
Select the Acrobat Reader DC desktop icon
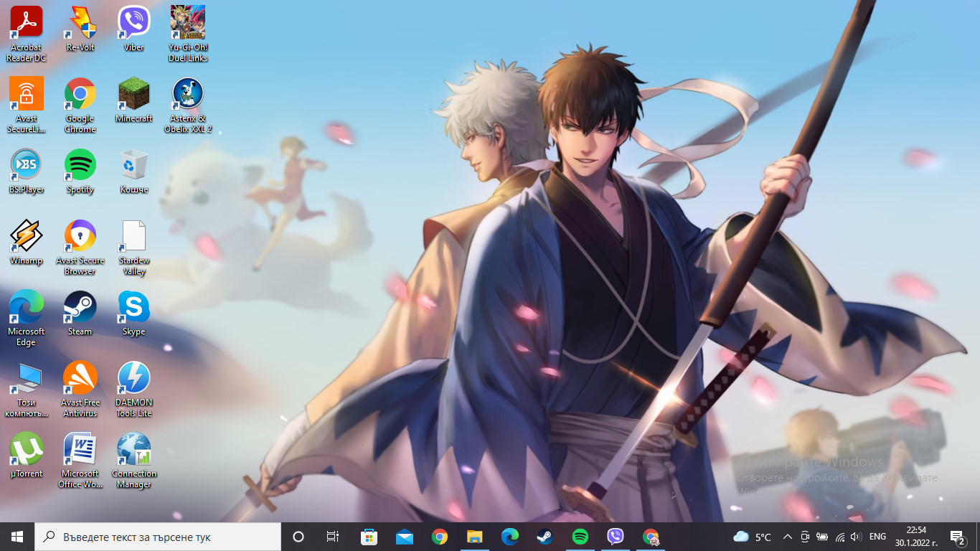(27, 34)
